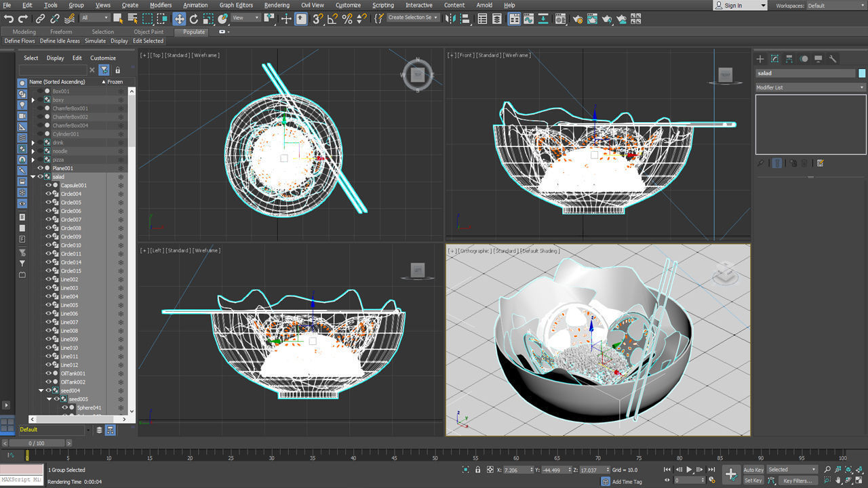Toggle visibility eye of OilTank001
Screen dimensions: 868x488
pos(48,373)
